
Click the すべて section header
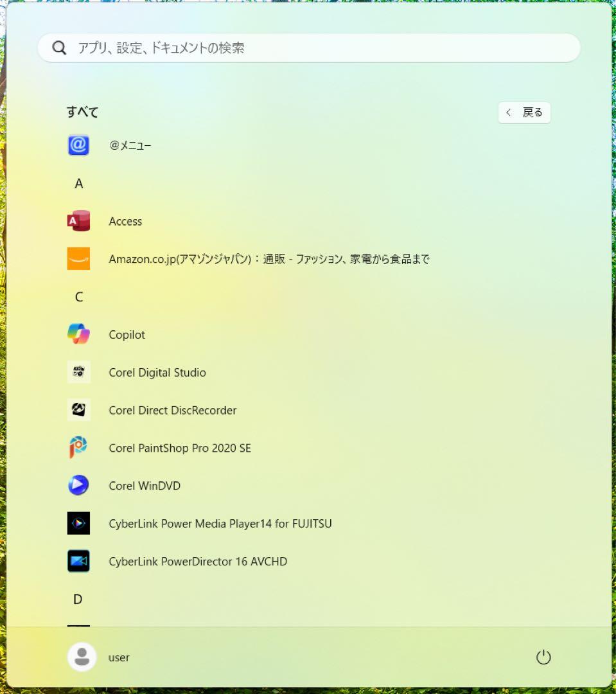pyautogui.click(x=82, y=112)
